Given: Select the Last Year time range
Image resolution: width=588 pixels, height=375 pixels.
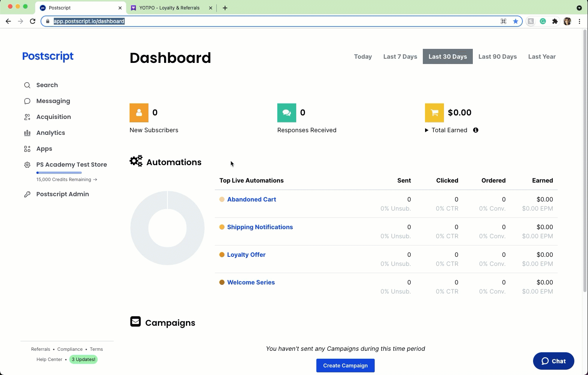Looking at the screenshot, I should click(x=542, y=56).
